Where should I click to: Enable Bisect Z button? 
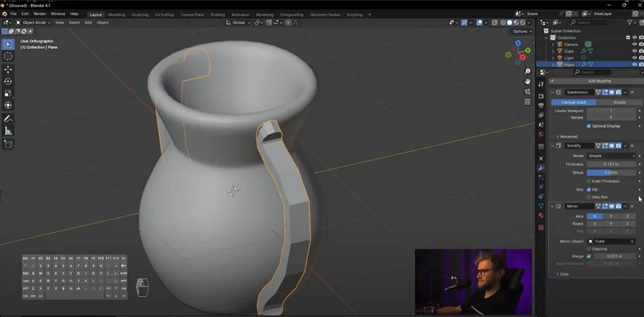[627, 224]
